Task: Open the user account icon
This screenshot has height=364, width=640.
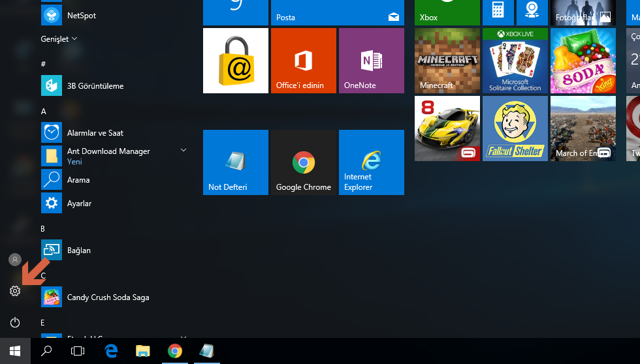Action: [x=15, y=260]
